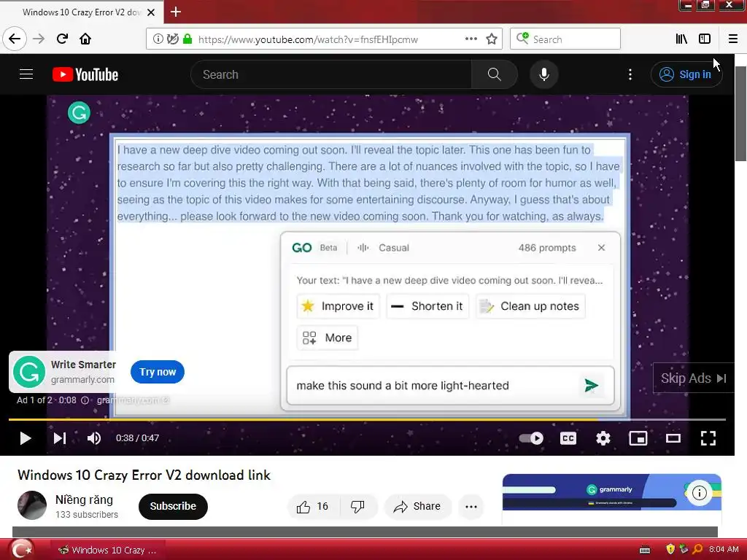747x560 pixels.
Task: Open the browser home page
Action: 85,39
